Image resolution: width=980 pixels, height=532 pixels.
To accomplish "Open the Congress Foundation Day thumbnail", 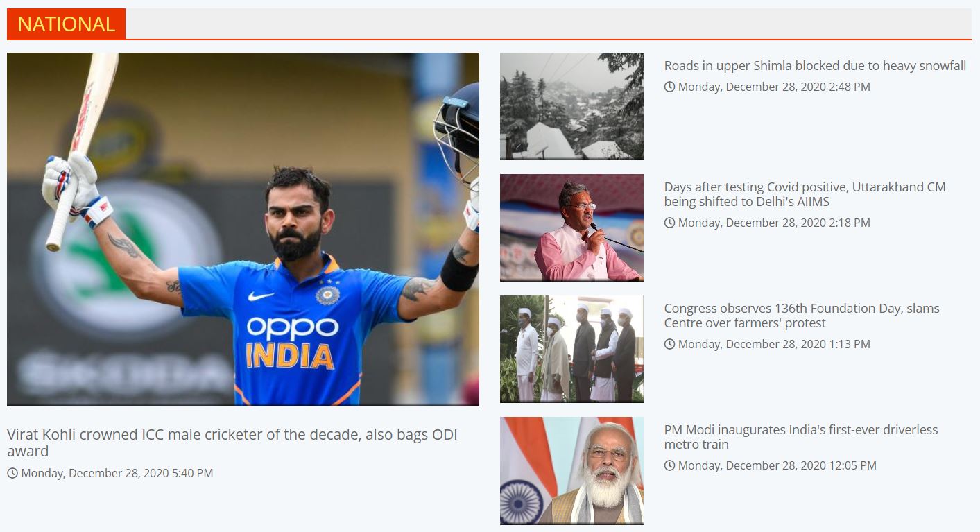I will point(571,349).
